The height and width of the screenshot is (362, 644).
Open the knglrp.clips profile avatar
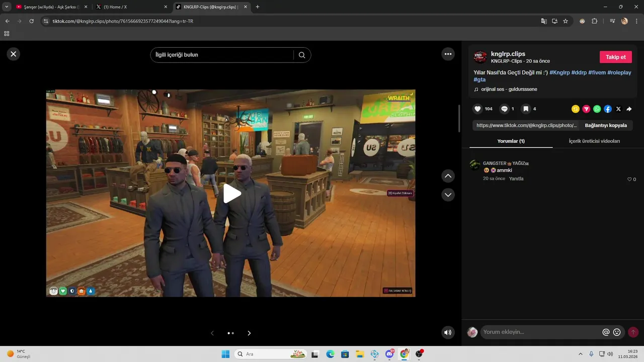tap(480, 57)
